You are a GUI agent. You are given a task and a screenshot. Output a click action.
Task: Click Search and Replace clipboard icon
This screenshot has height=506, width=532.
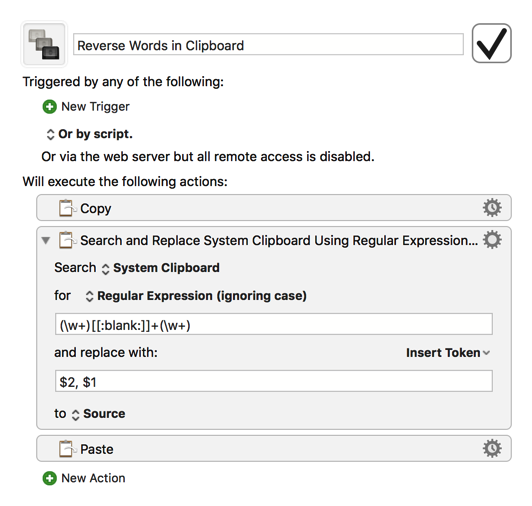tap(66, 240)
